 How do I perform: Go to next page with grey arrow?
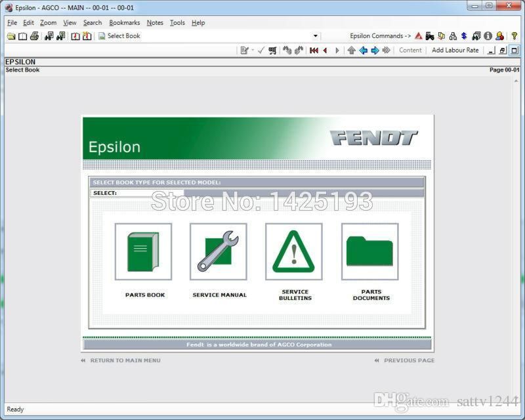coord(337,51)
